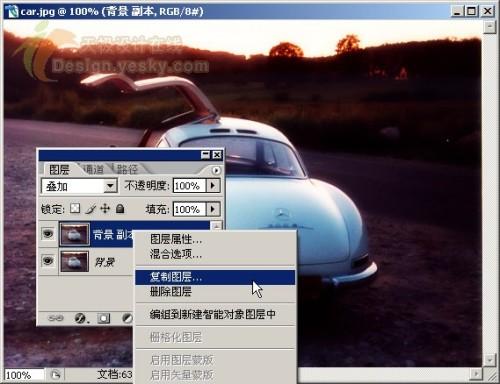This screenshot has height=384, width=500.
Task: Hide the 背景 layer eye
Action: 48,261
